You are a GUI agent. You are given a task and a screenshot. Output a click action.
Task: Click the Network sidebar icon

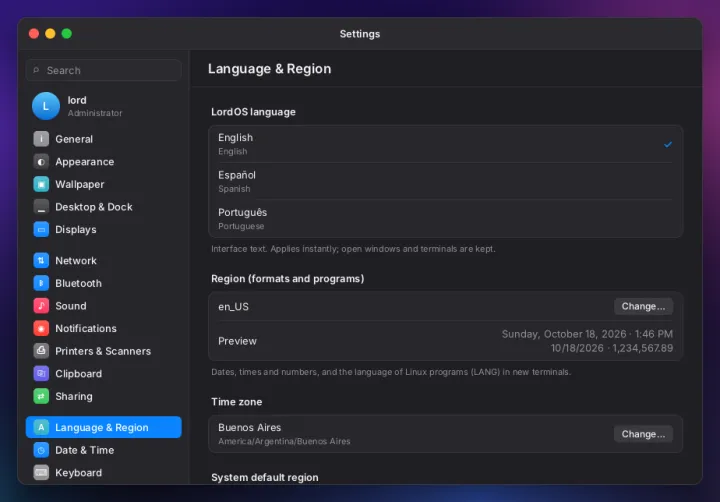point(41,260)
